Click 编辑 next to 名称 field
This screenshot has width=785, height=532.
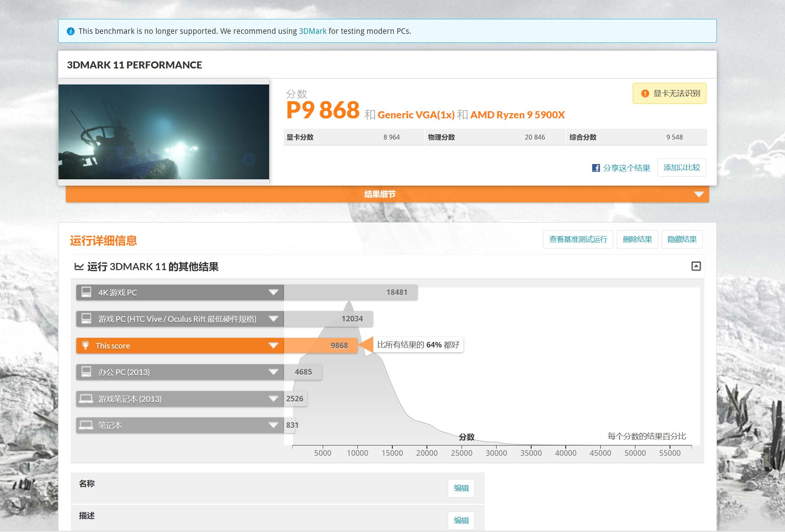tap(461, 488)
